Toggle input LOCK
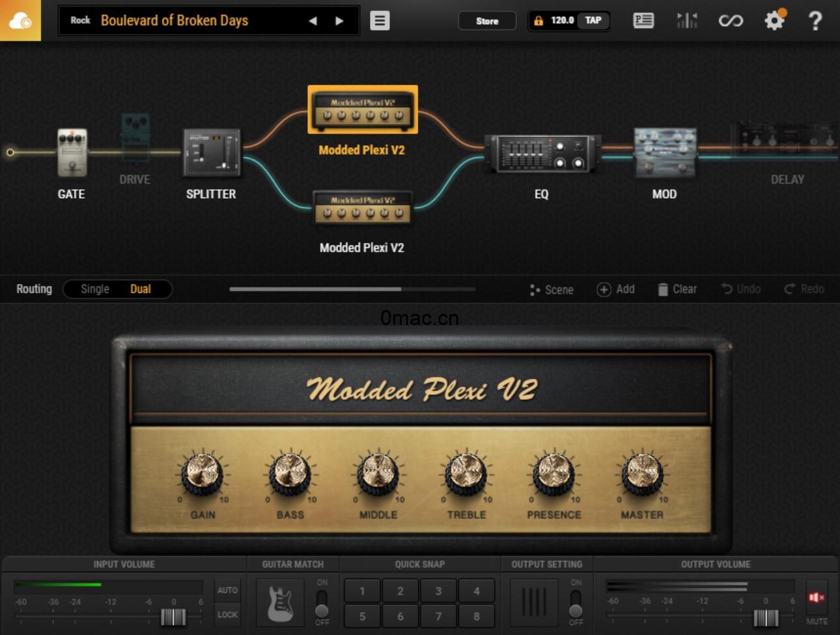The height and width of the screenshot is (635, 840). pos(227,614)
